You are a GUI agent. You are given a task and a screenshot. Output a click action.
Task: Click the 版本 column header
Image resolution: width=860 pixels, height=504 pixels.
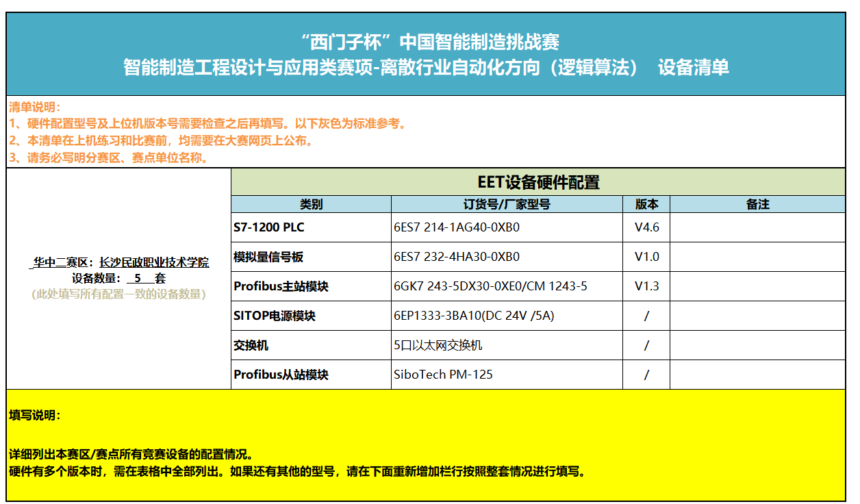646,204
